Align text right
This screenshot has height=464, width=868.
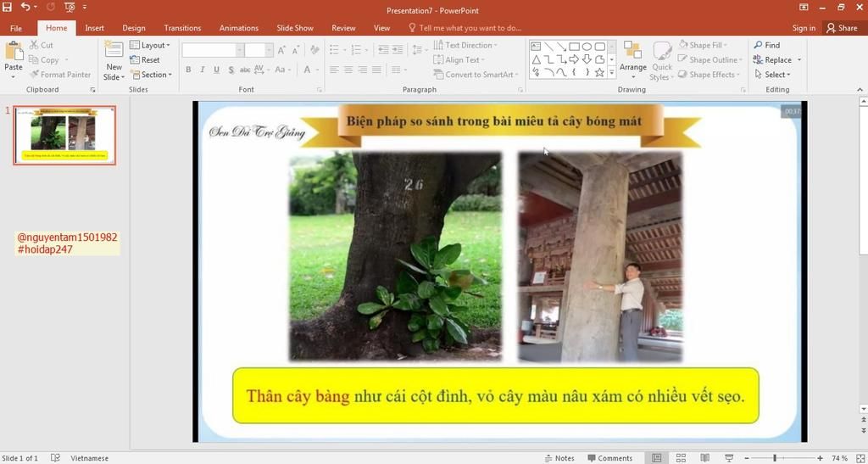pyautogui.click(x=363, y=70)
